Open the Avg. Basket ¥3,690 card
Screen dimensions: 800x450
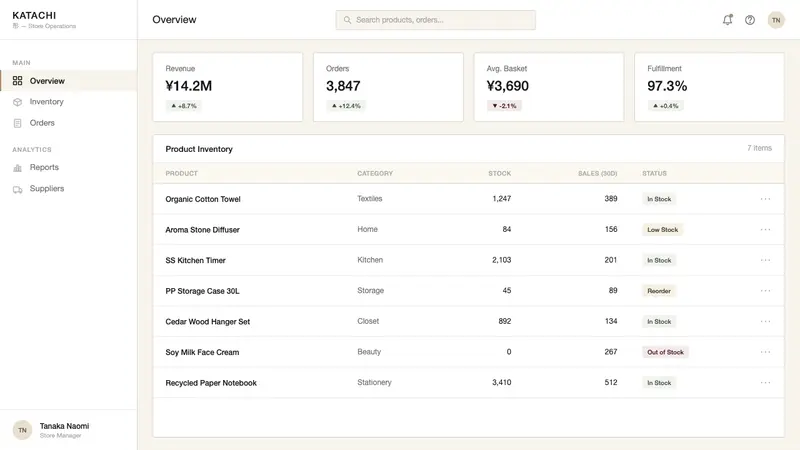pyautogui.click(x=549, y=87)
